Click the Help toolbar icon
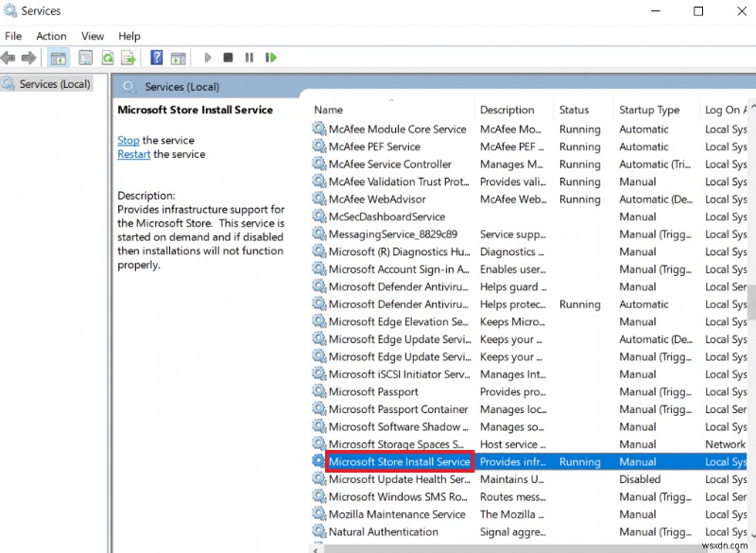The image size is (756, 553). (x=157, y=57)
